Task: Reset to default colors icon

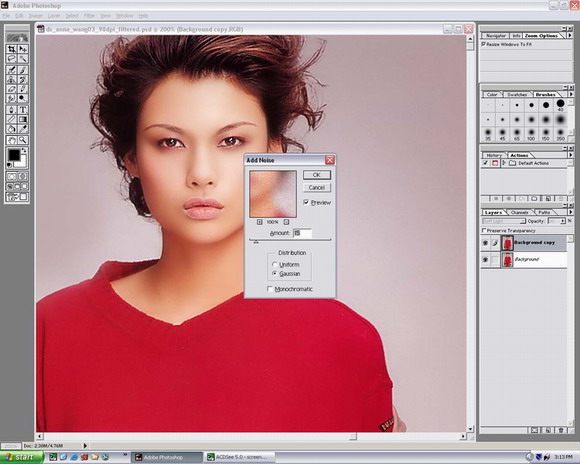Action: (10, 165)
